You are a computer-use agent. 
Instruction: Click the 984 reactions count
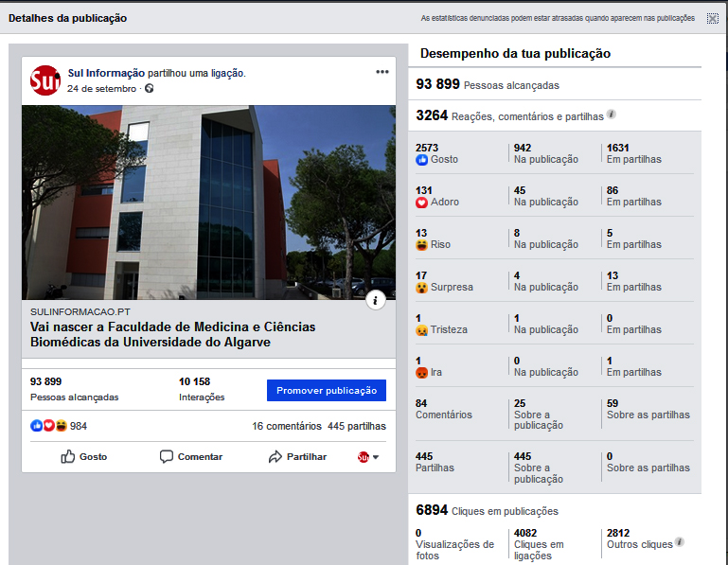click(79, 426)
